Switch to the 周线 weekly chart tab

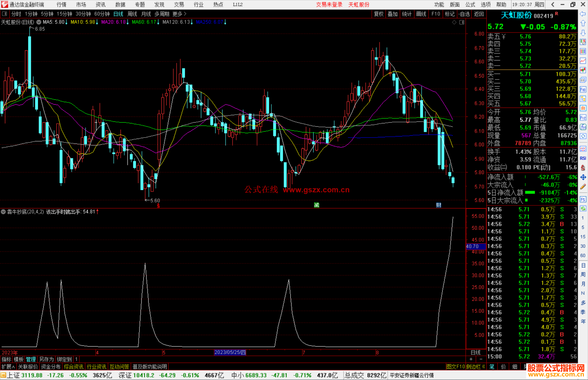pyautogui.click(x=132, y=14)
